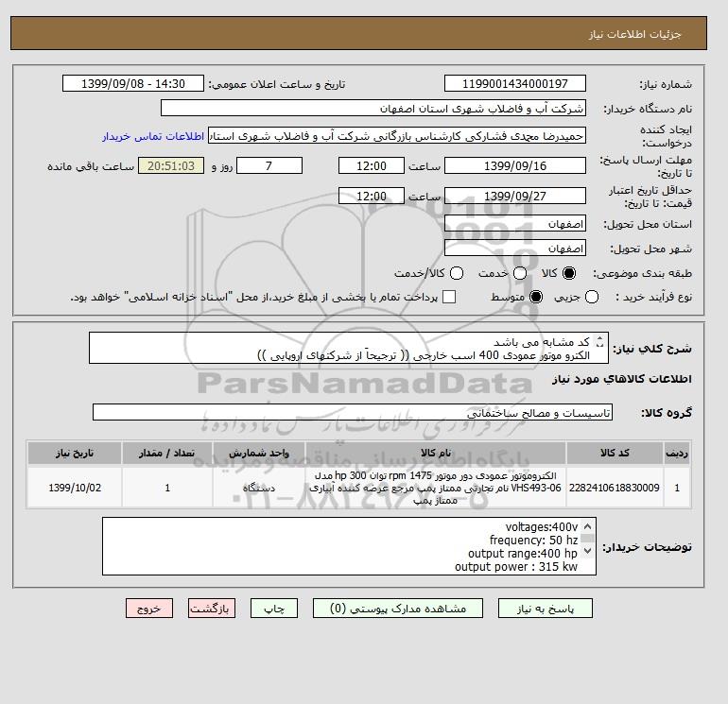Screen dimensions: 728x704
Task: Click the product name cell with VHS493-06
Action: coord(436,488)
